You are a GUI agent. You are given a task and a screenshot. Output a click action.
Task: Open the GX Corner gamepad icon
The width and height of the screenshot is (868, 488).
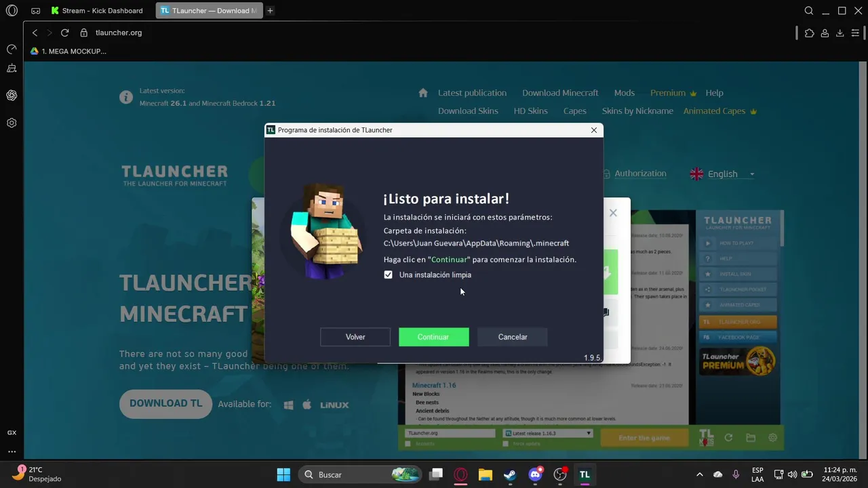(x=36, y=11)
